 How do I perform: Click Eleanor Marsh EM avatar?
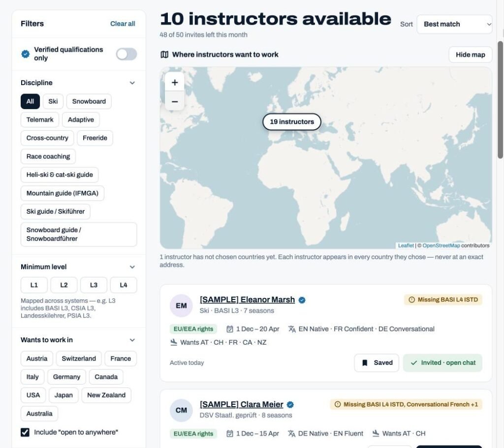pyautogui.click(x=181, y=306)
